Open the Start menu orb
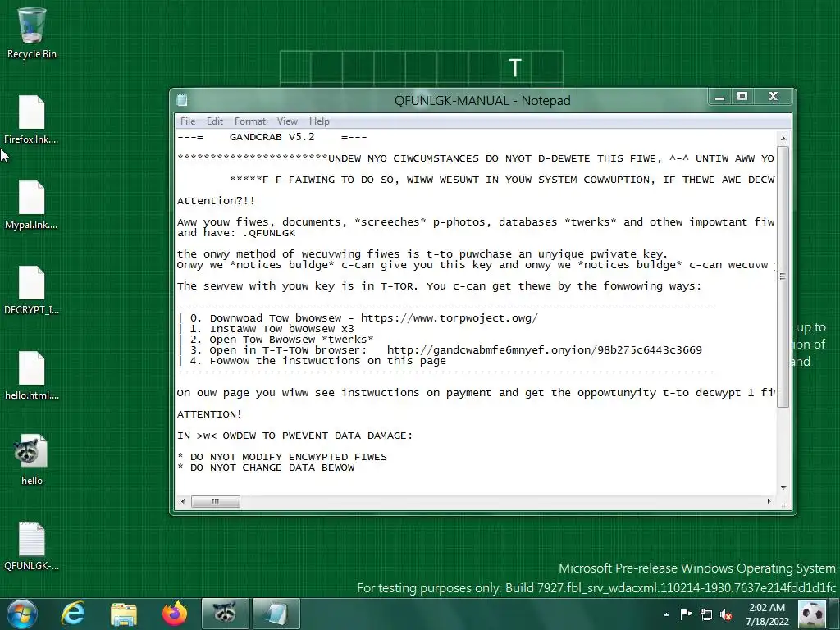840x630 pixels. [22, 614]
